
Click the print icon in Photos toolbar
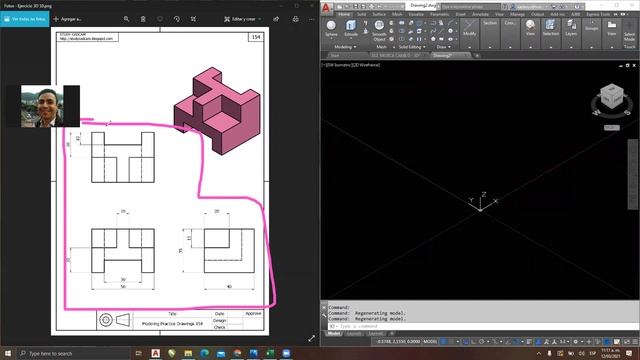pos(296,19)
